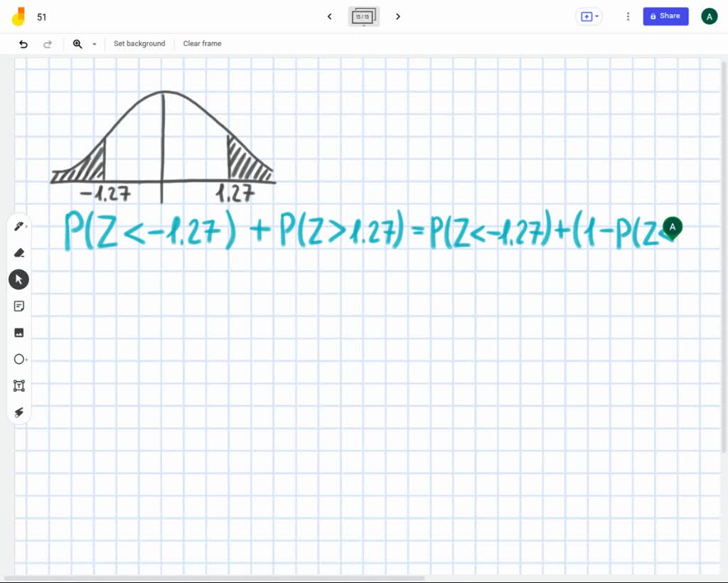Select the image insert tool
The height and width of the screenshot is (583, 728).
tap(18, 332)
